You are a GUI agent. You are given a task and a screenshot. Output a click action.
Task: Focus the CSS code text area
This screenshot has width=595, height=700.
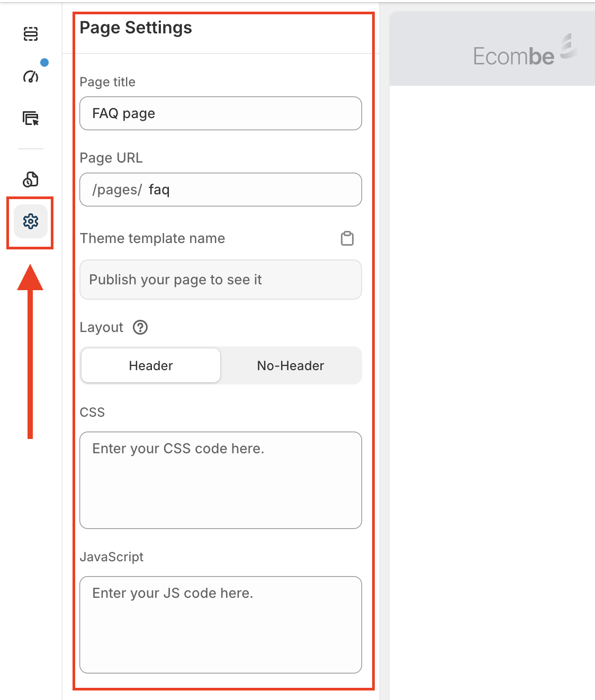(221, 480)
